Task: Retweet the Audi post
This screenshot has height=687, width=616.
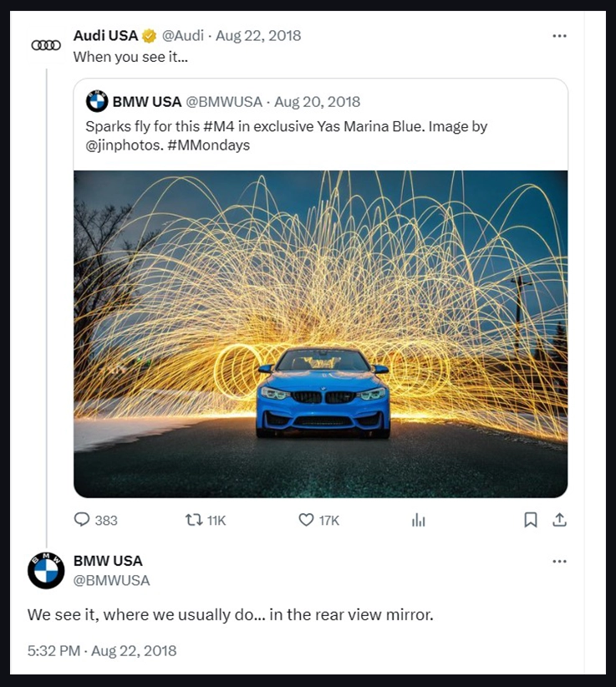Action: tap(194, 520)
